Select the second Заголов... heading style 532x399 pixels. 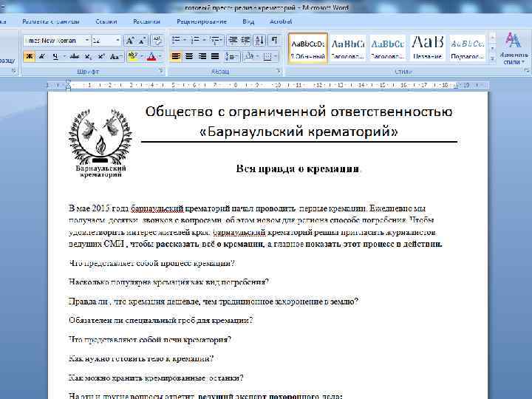pos(387,49)
